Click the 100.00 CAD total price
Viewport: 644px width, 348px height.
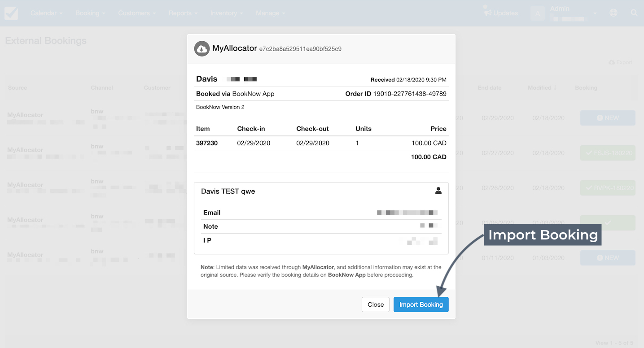[429, 157]
